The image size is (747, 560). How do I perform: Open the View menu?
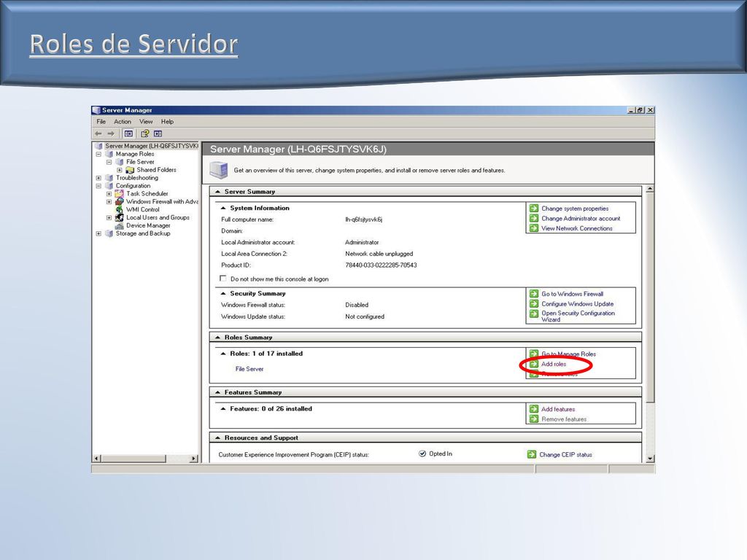coord(146,122)
